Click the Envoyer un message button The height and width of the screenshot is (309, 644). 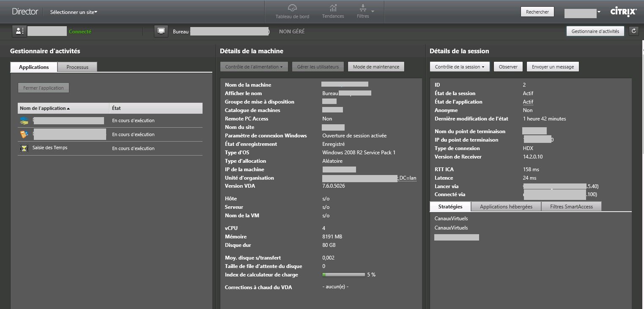(553, 67)
